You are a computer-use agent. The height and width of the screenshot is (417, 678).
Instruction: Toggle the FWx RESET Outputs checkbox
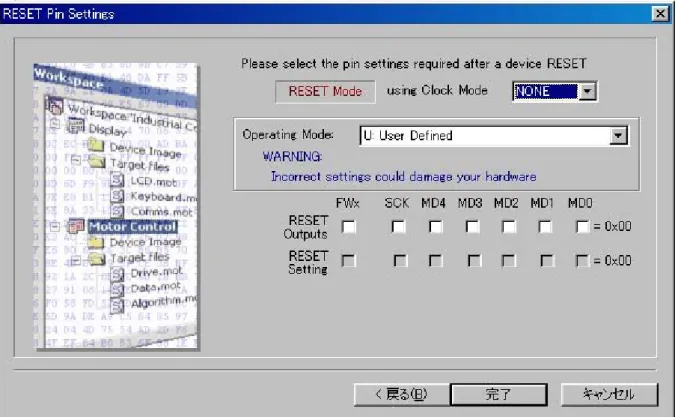pyautogui.click(x=349, y=227)
